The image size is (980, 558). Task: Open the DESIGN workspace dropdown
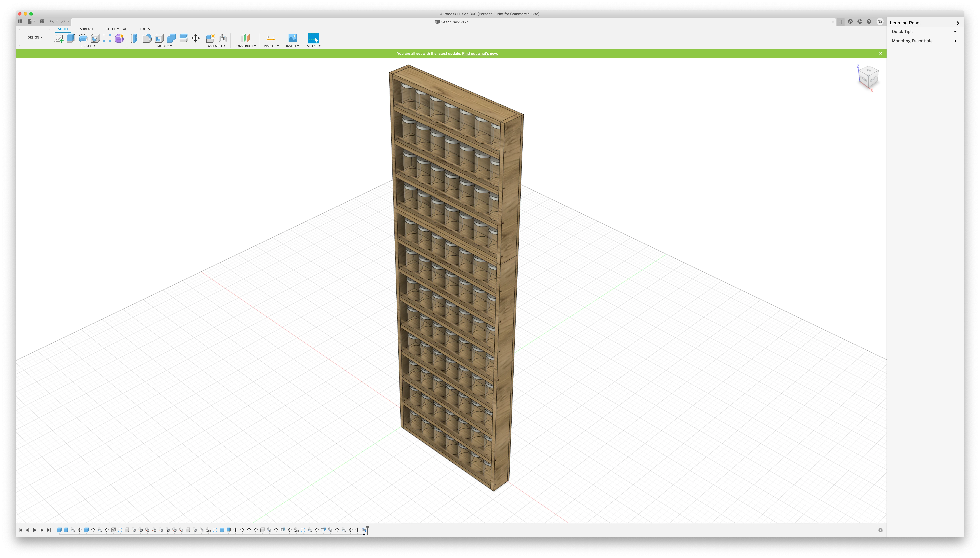pyautogui.click(x=35, y=38)
